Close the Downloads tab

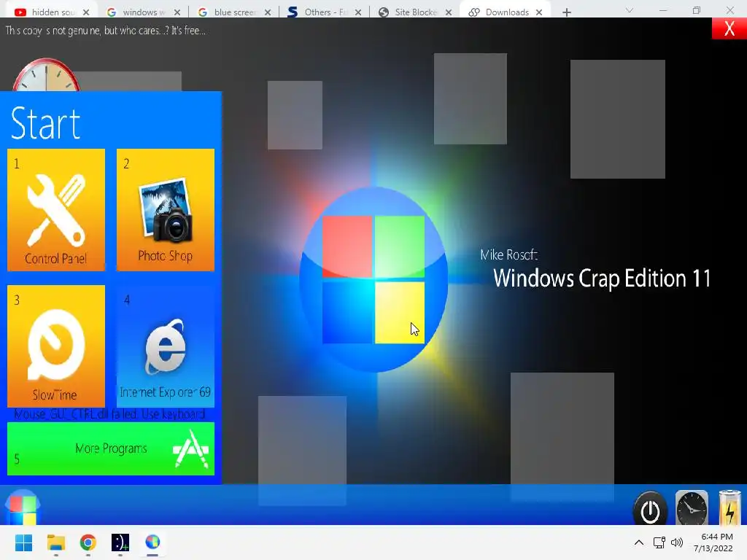click(539, 12)
